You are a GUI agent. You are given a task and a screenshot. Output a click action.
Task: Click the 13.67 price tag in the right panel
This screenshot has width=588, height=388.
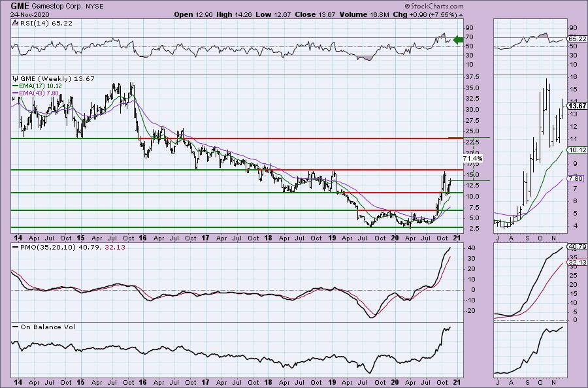click(x=577, y=106)
